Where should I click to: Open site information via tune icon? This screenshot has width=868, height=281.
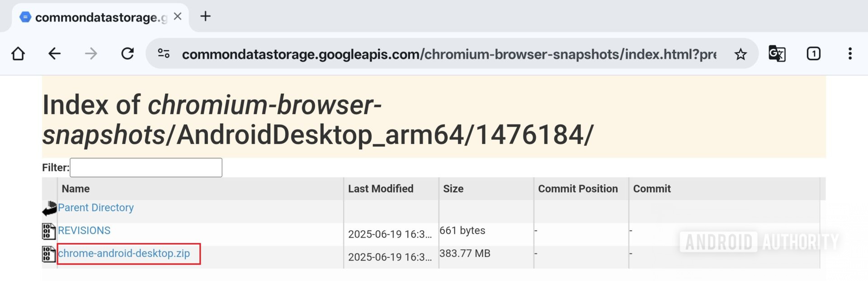point(164,53)
